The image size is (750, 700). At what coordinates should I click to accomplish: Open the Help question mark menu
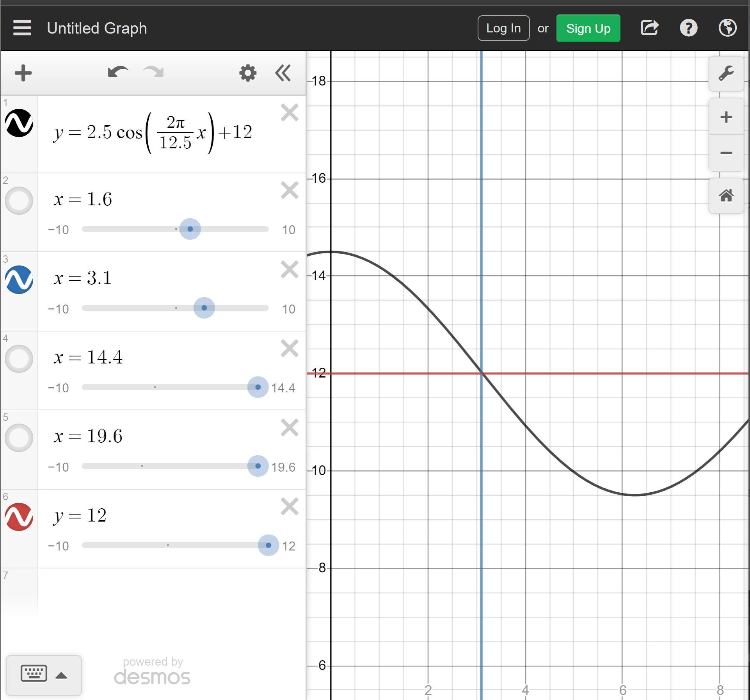tap(688, 28)
